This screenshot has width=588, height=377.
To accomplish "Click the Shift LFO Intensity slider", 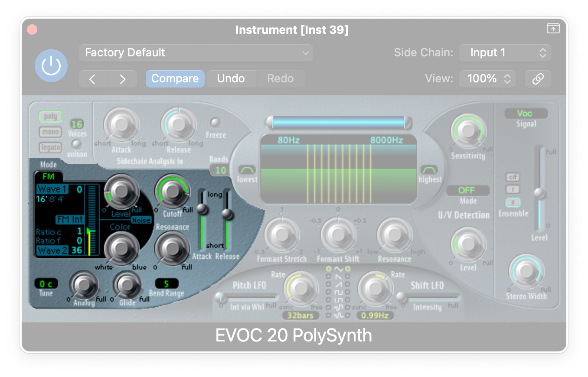I will 428,297.
